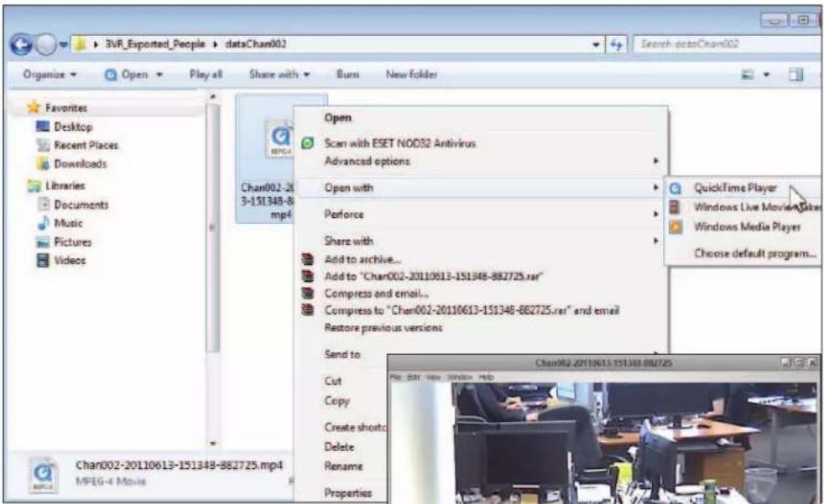Screen dimensions: 824x504
Task: Expand the Open button dropdown arrow
Action: (x=159, y=75)
